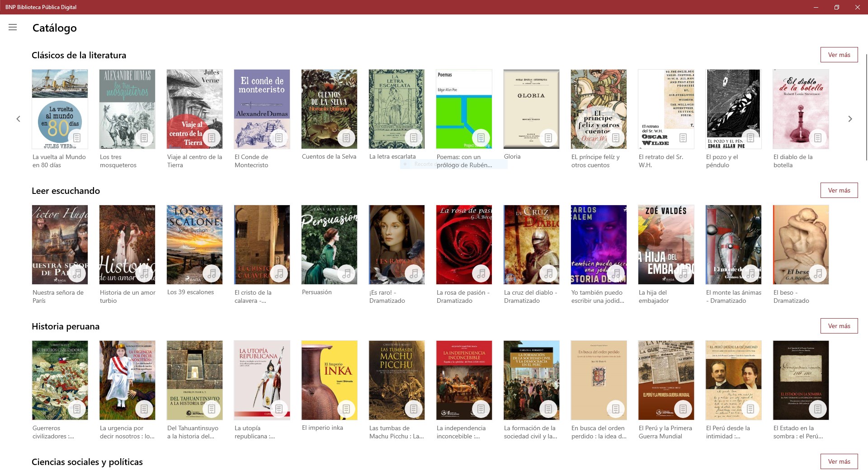The height and width of the screenshot is (470, 868).
Task: Click Ver más for Clásicos de la literatura
Action: coord(839,55)
